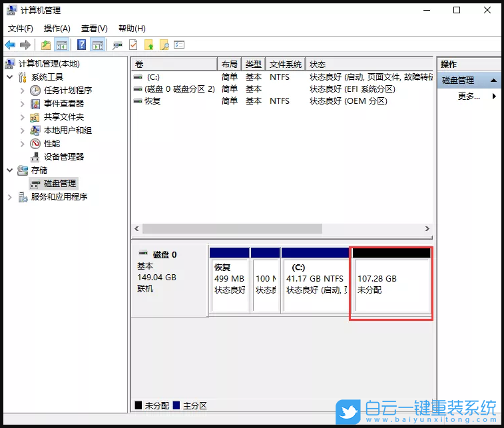Open the 操作(A) menu
504x428 pixels.
click(57, 29)
